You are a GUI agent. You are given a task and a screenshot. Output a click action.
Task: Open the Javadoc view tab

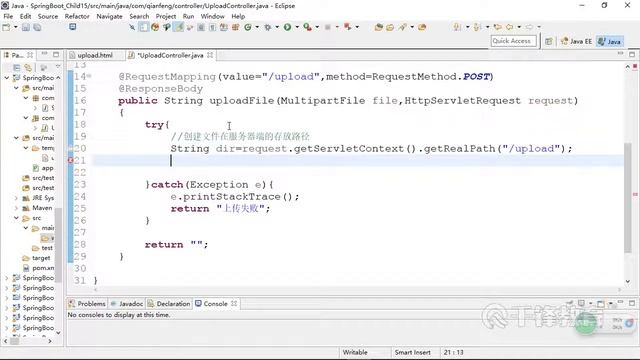click(127, 304)
